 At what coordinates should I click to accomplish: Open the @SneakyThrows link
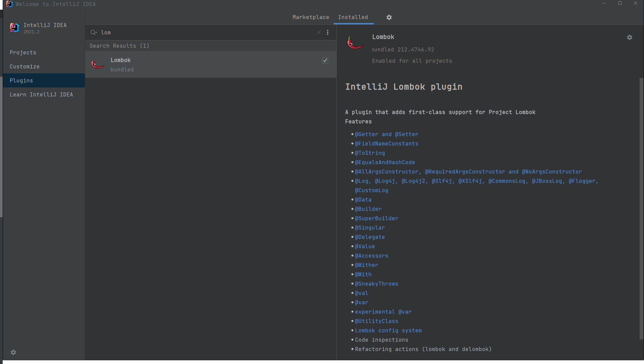(376, 284)
